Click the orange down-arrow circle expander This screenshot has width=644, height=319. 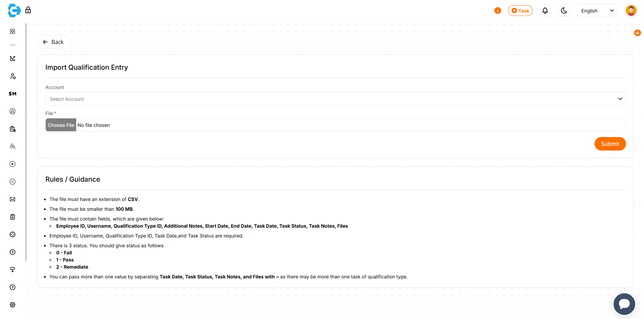tap(637, 33)
